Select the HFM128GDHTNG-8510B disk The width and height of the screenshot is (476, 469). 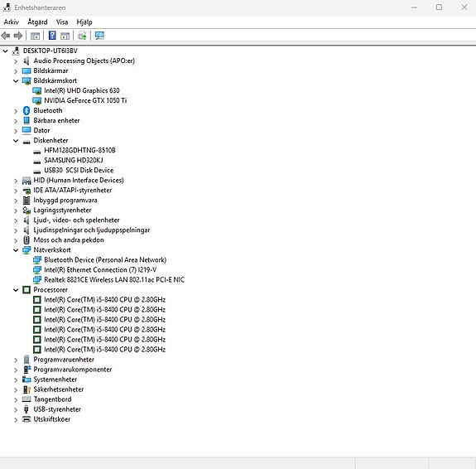point(79,151)
